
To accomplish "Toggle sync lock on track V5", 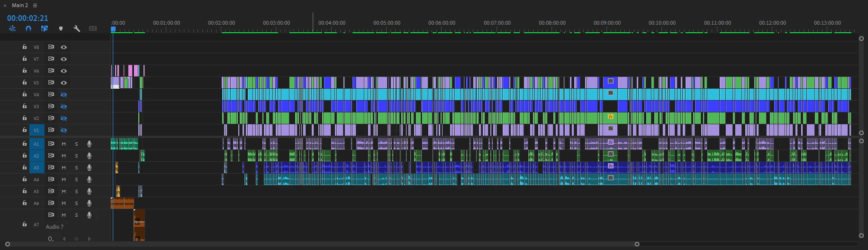I will [51, 83].
